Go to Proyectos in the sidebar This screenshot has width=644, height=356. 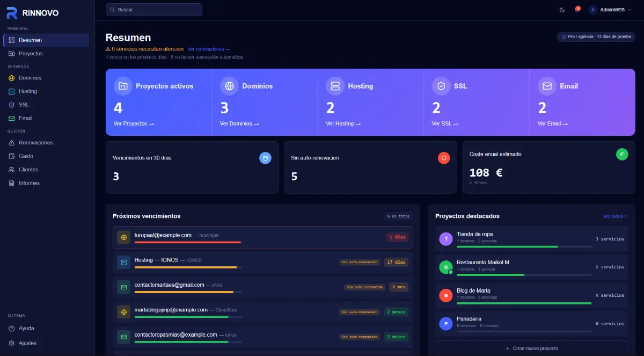click(x=46, y=54)
